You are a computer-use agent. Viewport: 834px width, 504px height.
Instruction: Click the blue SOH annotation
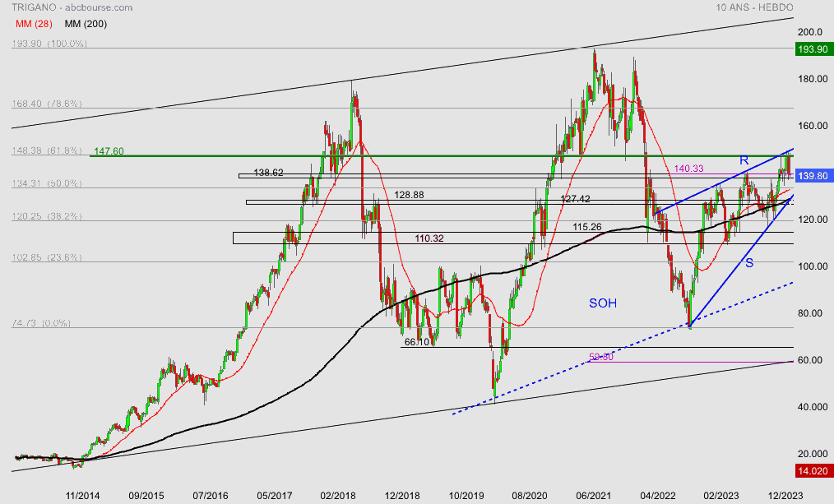(603, 303)
